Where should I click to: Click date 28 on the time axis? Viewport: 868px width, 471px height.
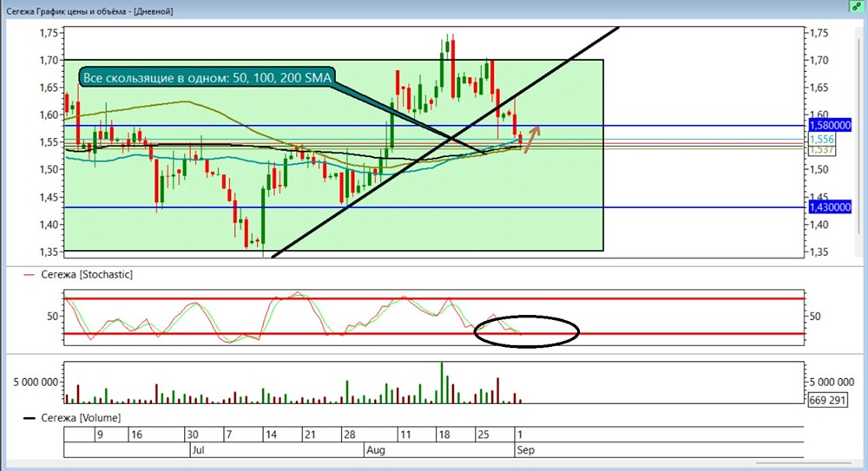pyautogui.click(x=349, y=435)
